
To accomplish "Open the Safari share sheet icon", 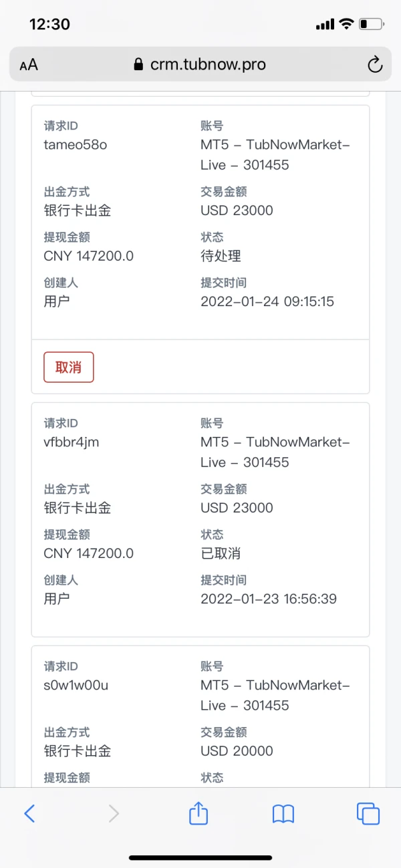I will pyautogui.click(x=198, y=813).
